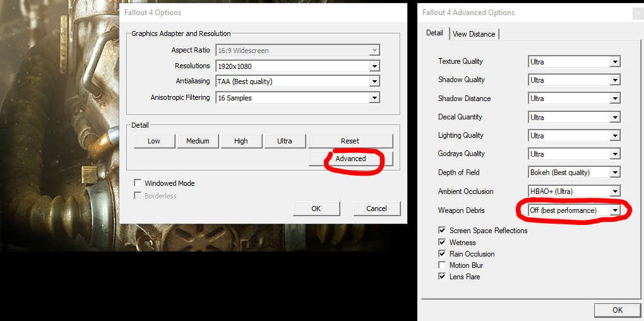This screenshot has height=321, width=644.
Task: Expand the Depth of Field dropdown
Action: coord(574,173)
